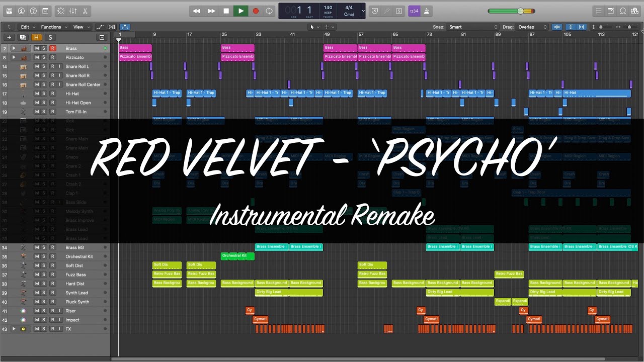Open the track header options dropdown
The height and width of the screenshot is (362, 644).
pos(102,37)
